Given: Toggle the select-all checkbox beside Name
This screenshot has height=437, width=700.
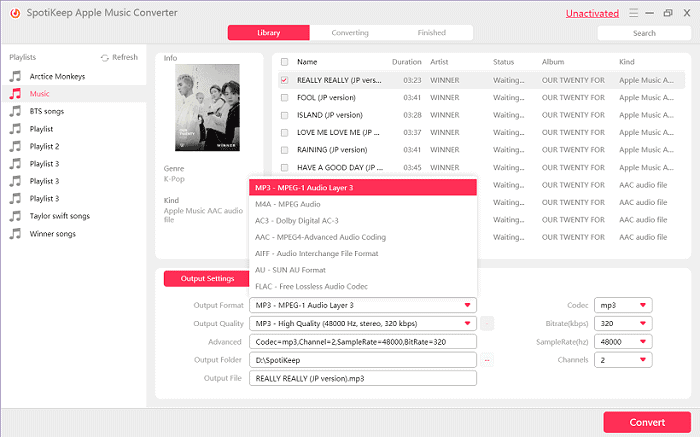Looking at the screenshot, I should (284, 62).
